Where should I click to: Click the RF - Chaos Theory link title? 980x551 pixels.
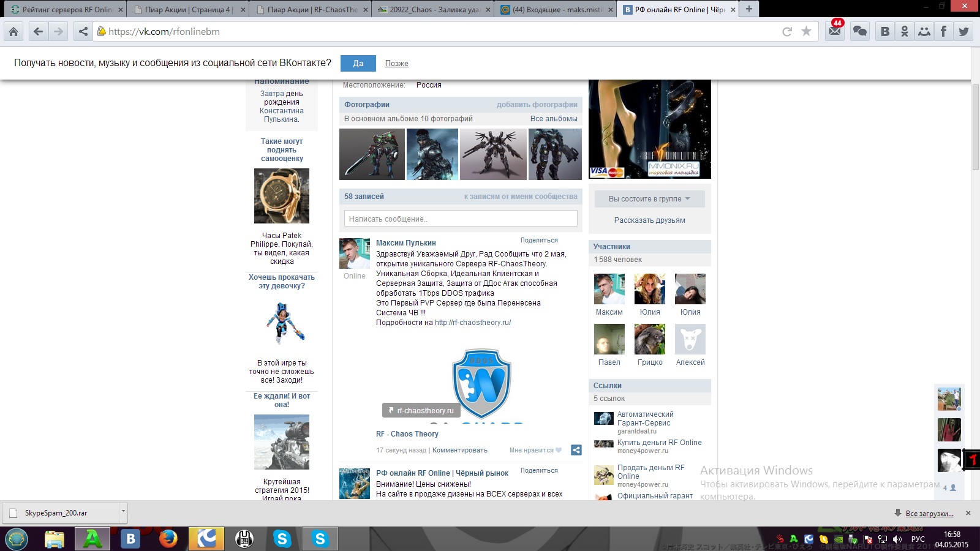click(x=407, y=434)
